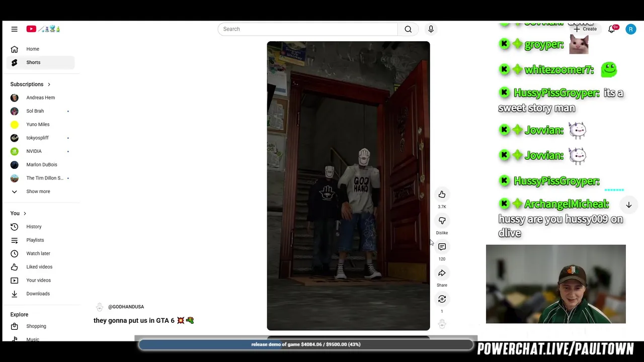Open the notifications bell
644x362 pixels.
[612, 29]
